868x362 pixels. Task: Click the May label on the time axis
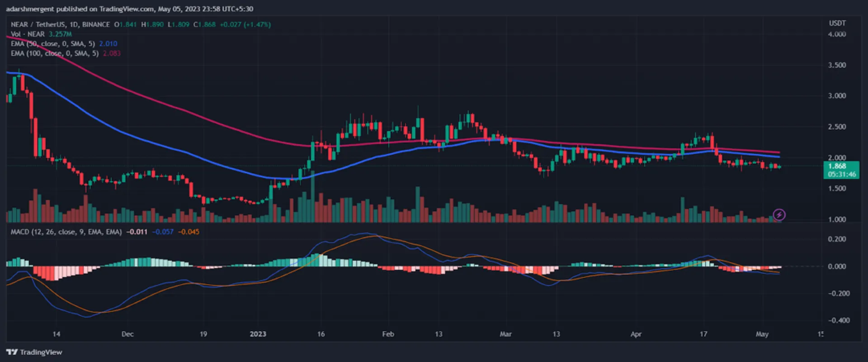[x=762, y=334]
